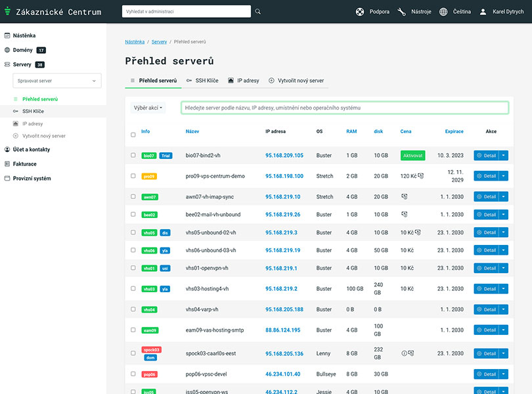Open IP address link 95.168.219.10
Viewport: 532px width, 394px height.
[x=282, y=196]
